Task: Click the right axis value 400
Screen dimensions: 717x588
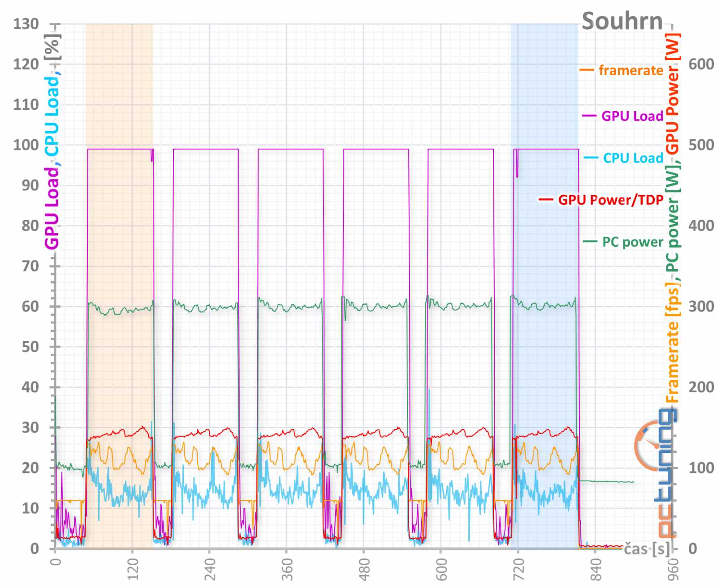Action: coord(701,226)
